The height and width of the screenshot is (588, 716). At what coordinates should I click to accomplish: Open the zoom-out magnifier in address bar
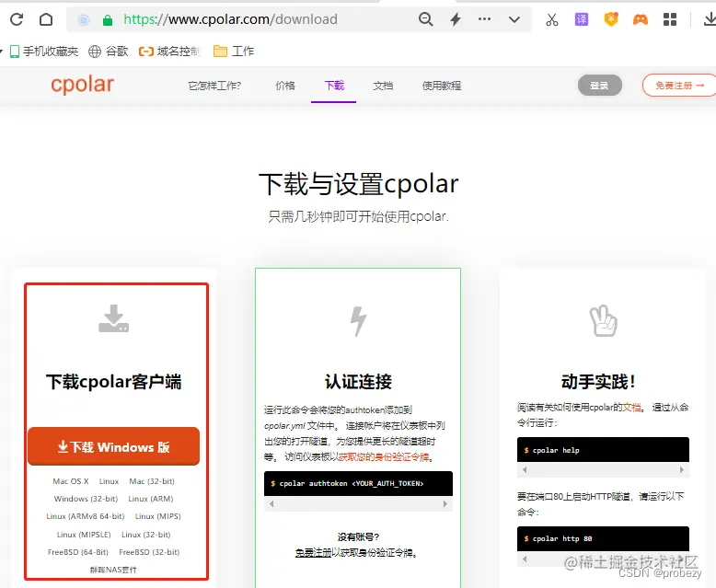tap(425, 19)
